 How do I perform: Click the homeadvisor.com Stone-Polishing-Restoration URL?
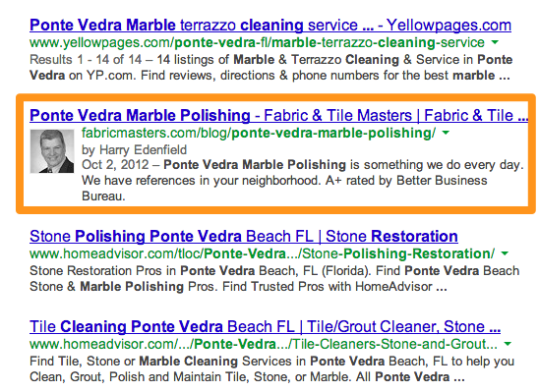pos(262,253)
